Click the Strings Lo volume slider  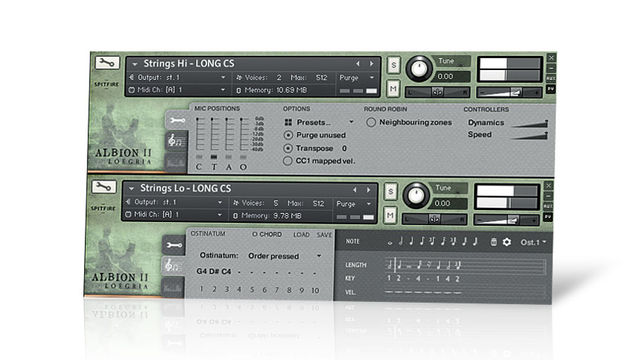pos(506,220)
